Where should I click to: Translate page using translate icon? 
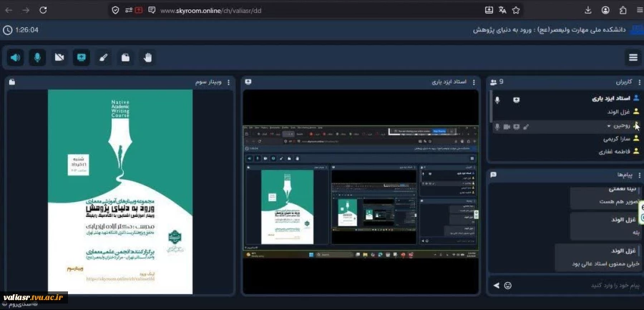tap(502, 10)
